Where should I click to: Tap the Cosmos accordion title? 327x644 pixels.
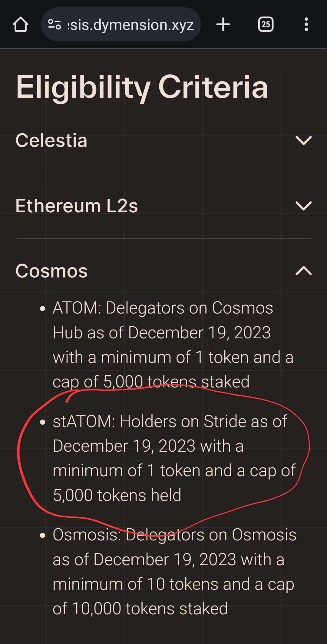(51, 271)
